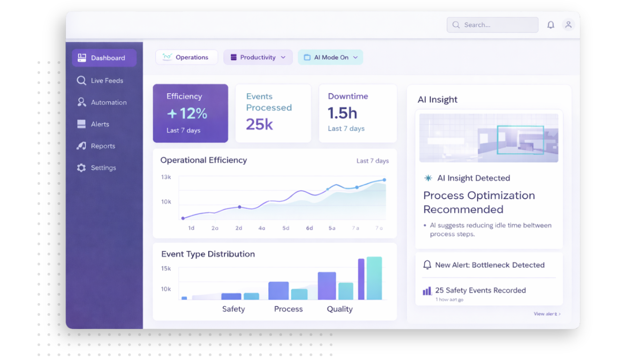Image resolution: width=644 pixels, height=362 pixels.
Task: Click the Alerts icon in sidebar
Action: point(81,124)
